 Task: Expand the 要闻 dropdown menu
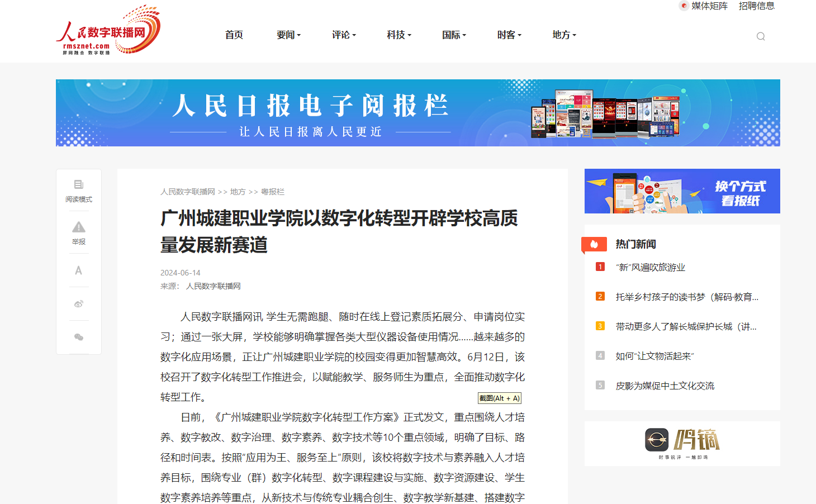[288, 35]
